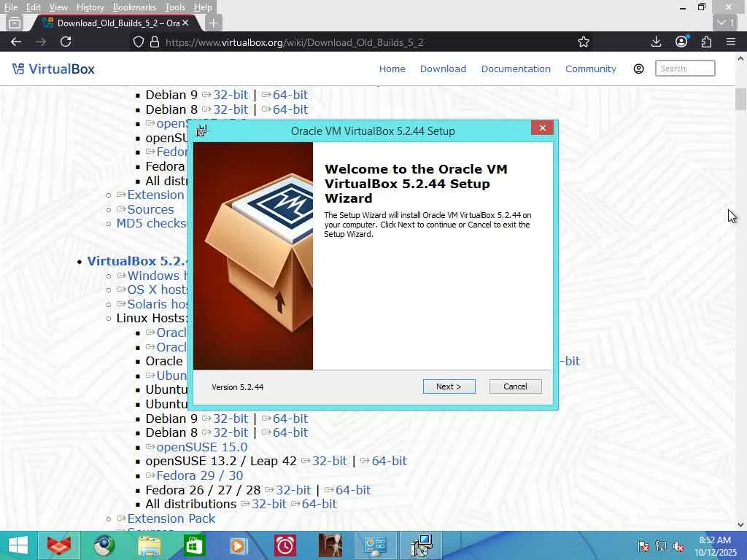Reload the current page
Viewport: 747px width, 560px height.
tap(66, 42)
